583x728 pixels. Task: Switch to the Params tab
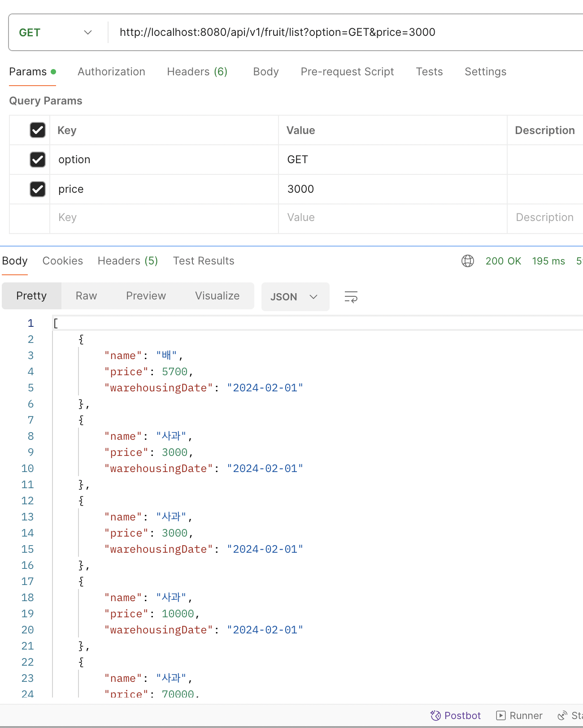tap(32, 72)
